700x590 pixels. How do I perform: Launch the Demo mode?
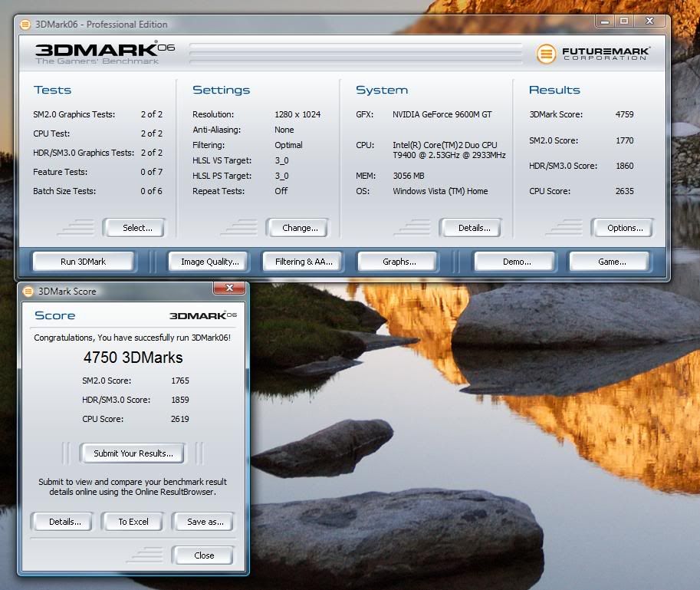pyautogui.click(x=516, y=262)
